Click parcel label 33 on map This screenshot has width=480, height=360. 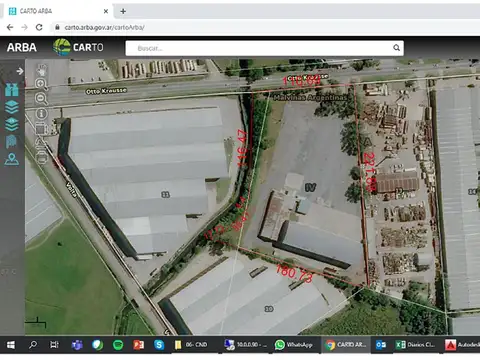[x=165, y=195]
